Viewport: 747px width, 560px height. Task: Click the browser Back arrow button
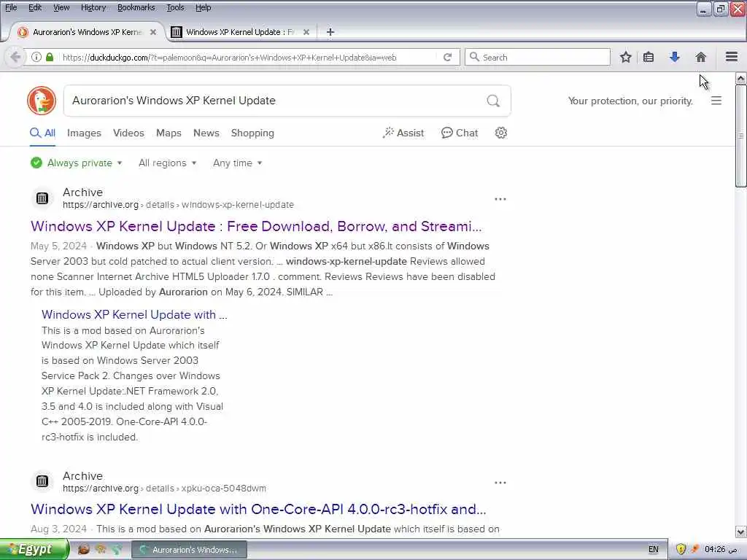15,57
